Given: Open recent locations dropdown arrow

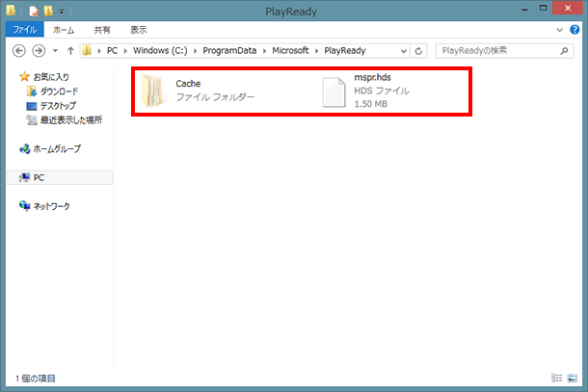Looking at the screenshot, I should point(55,51).
